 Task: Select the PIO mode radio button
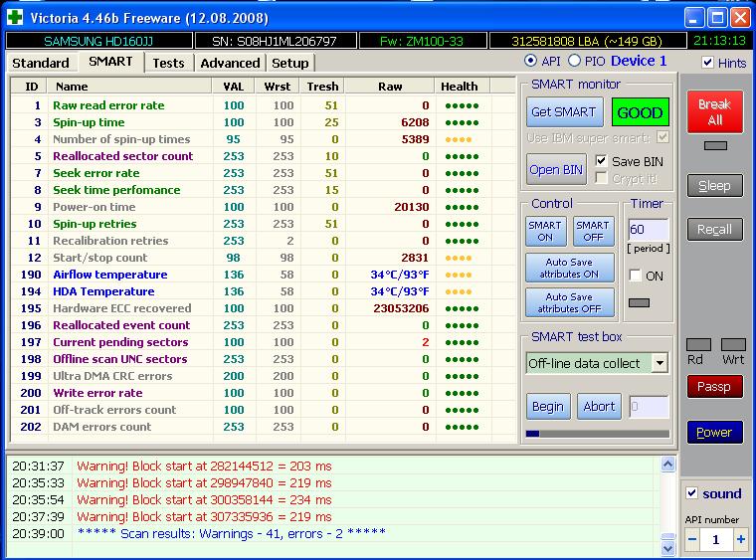pos(574,62)
